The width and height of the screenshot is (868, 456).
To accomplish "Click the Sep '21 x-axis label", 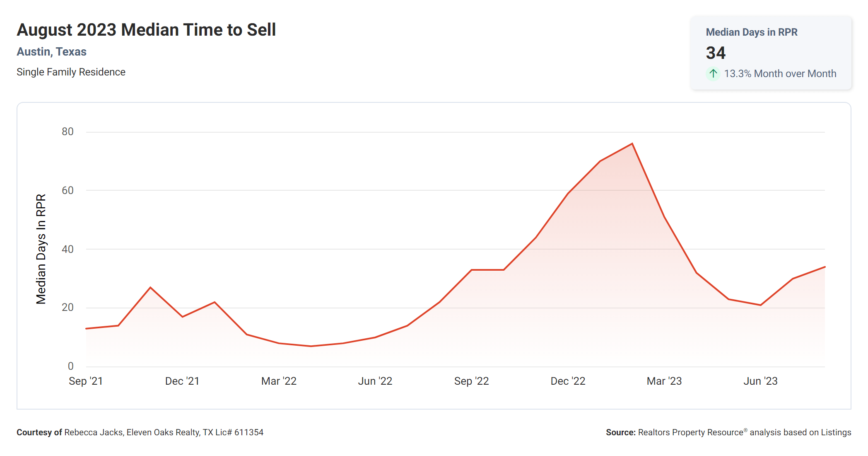I will (86, 381).
